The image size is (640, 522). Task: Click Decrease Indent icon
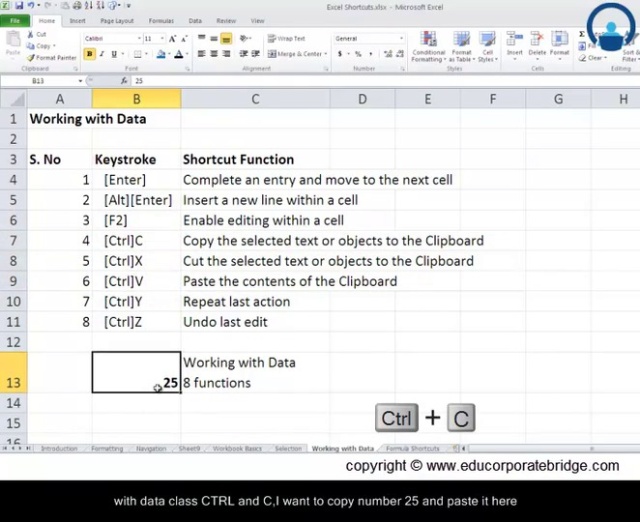point(244,54)
